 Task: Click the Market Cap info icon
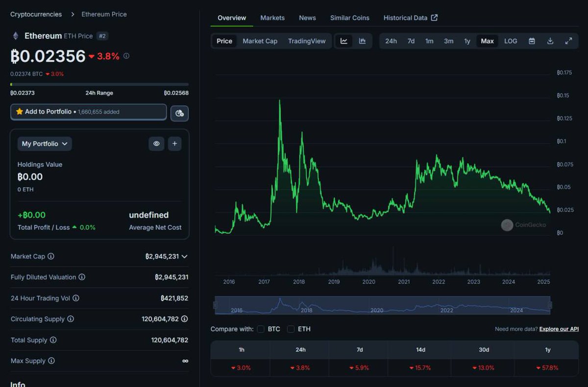tap(51, 256)
